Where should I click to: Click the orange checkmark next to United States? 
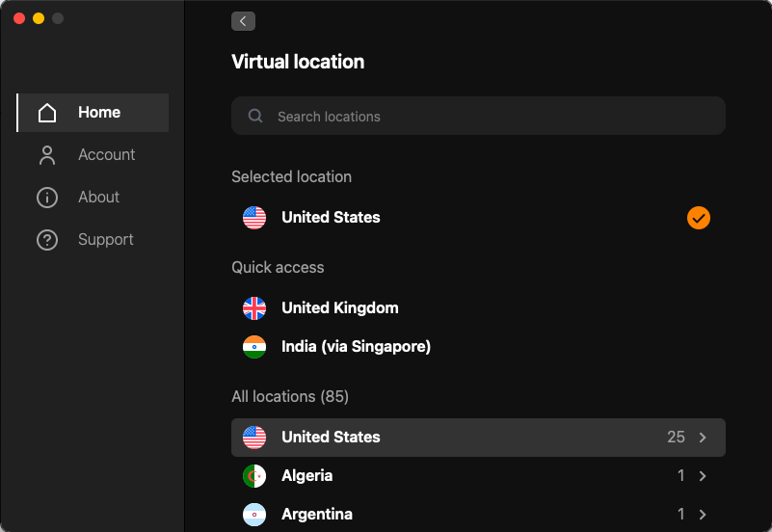[x=699, y=218]
